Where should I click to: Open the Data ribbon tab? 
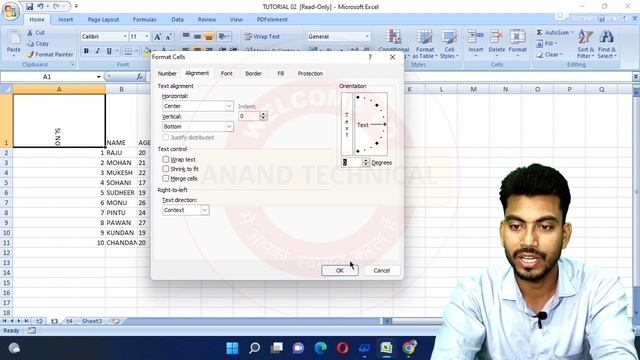178,20
